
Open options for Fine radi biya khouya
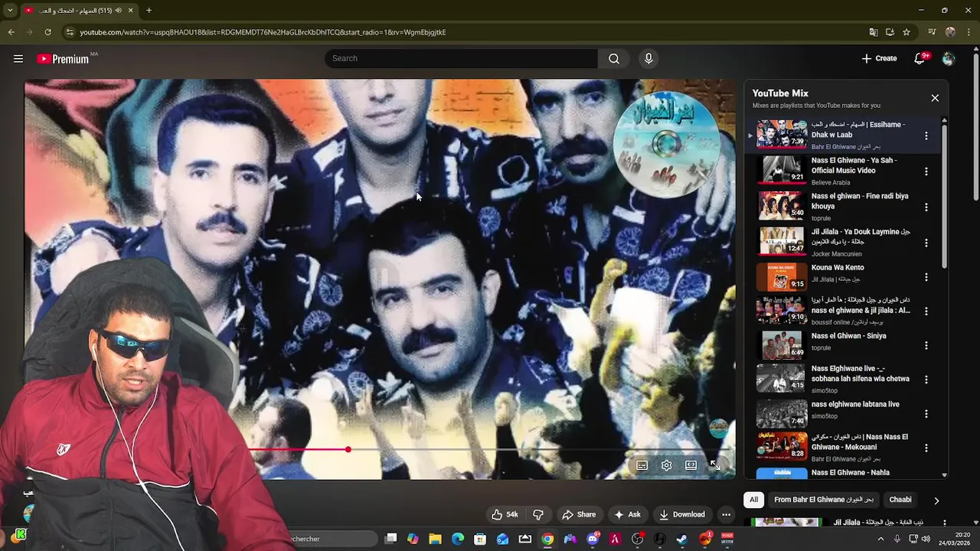click(x=926, y=207)
